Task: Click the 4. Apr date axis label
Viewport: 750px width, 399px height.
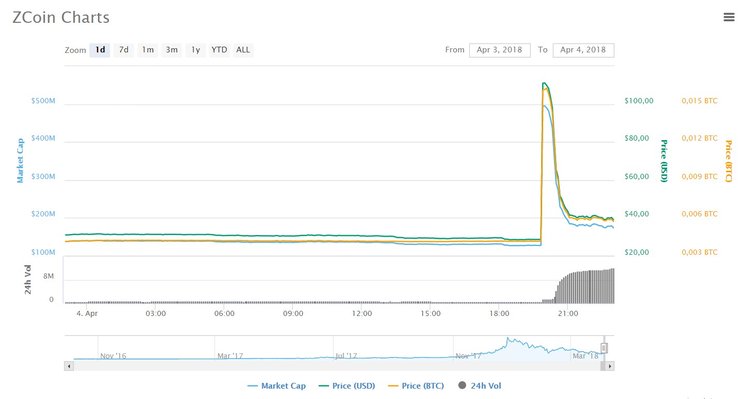Action: pos(87,313)
